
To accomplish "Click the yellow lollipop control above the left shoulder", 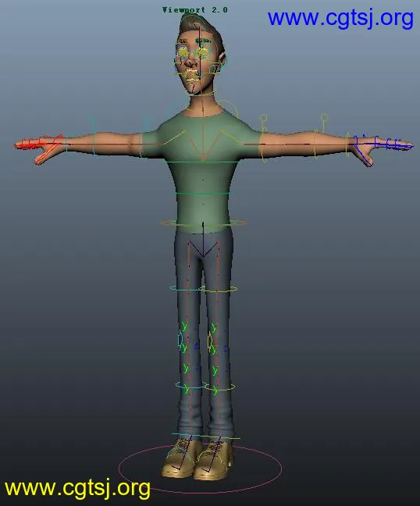I will pyautogui.click(x=264, y=118).
